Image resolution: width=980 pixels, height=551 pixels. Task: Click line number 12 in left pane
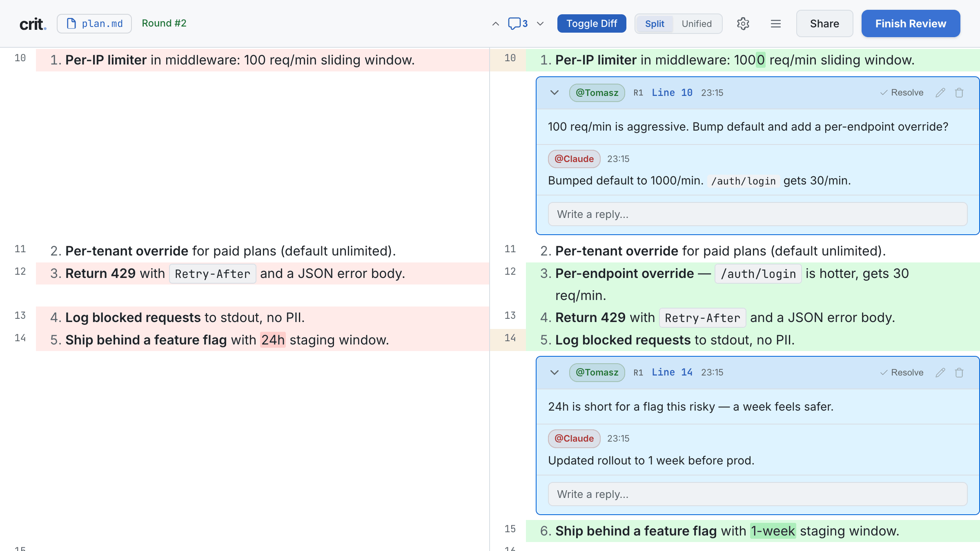pyautogui.click(x=20, y=271)
